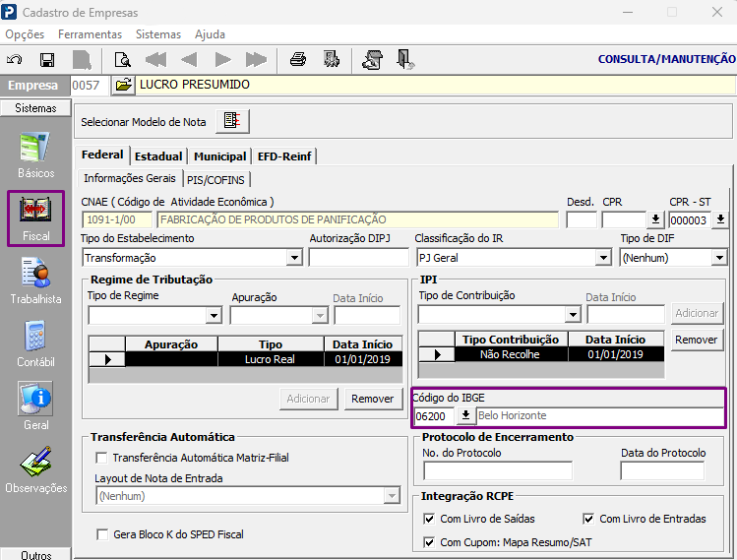
Task: Expand the Tipo de DIF dropdown
Action: (x=718, y=258)
